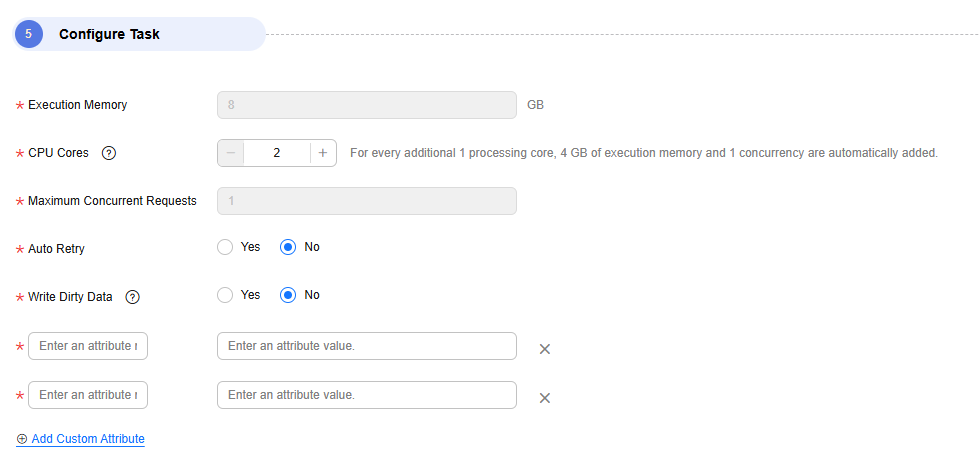This screenshot has height=468, width=979.
Task: Decrease CPU Cores with the minus button
Action: [230, 153]
